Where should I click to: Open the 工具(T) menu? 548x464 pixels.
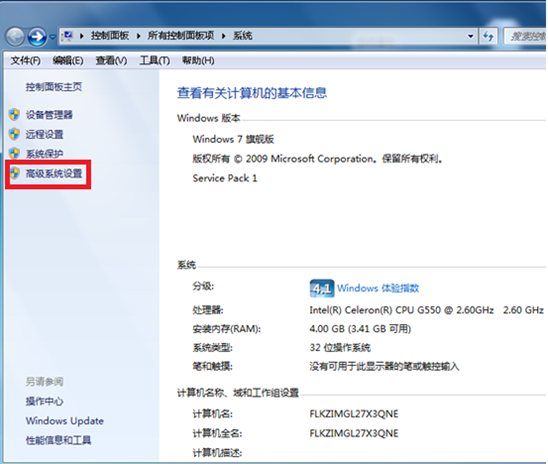(155, 61)
